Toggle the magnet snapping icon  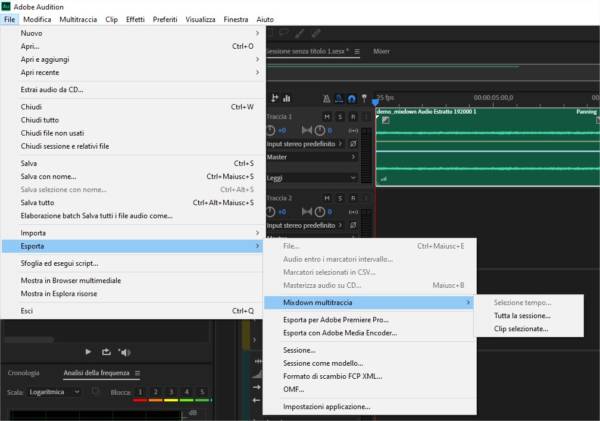coord(352,99)
